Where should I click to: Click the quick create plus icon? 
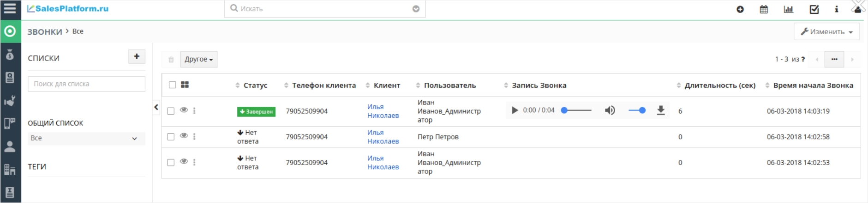coord(740,9)
